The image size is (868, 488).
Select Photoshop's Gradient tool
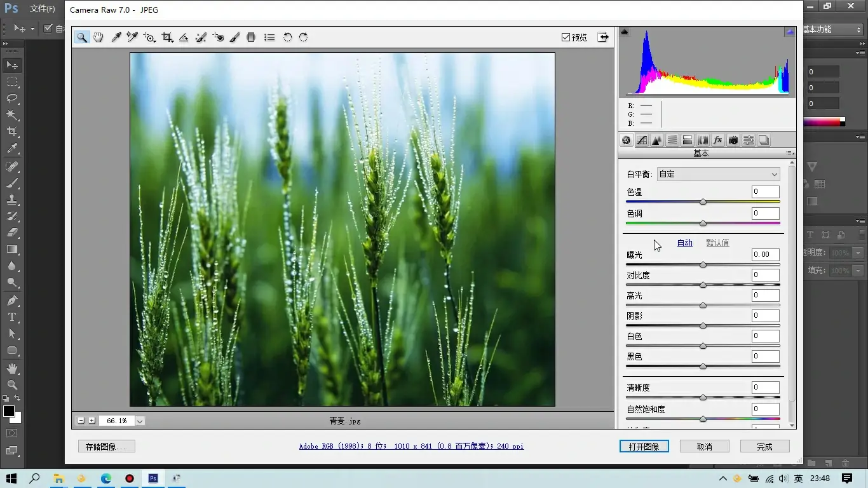(12, 250)
